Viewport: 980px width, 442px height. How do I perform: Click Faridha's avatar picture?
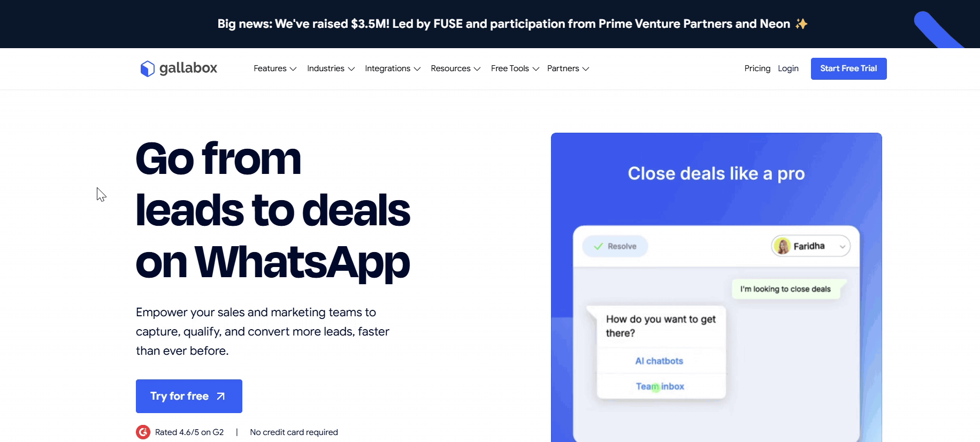click(782, 246)
